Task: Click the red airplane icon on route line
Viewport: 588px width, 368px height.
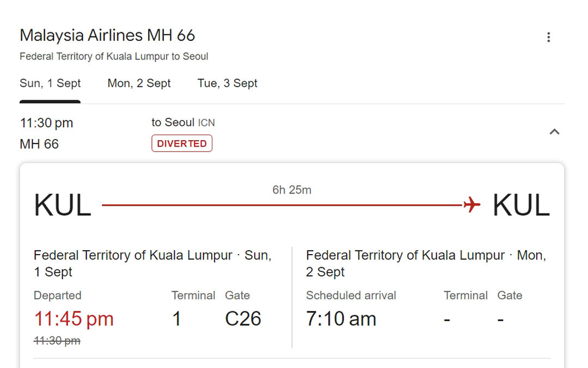Action: pos(471,204)
